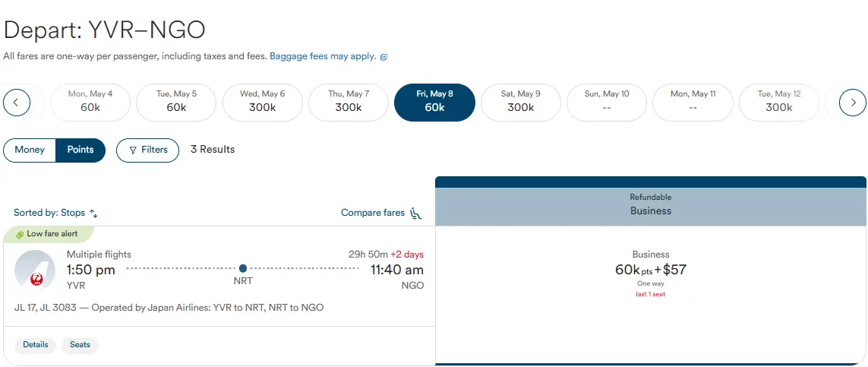This screenshot has width=868, height=367.
Task: Click the Low fare alert tag
Action: click(x=49, y=234)
